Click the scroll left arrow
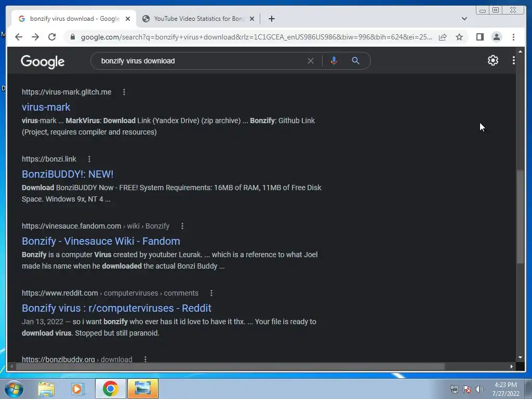Screen dimensions: 532x399 click(x=11, y=366)
